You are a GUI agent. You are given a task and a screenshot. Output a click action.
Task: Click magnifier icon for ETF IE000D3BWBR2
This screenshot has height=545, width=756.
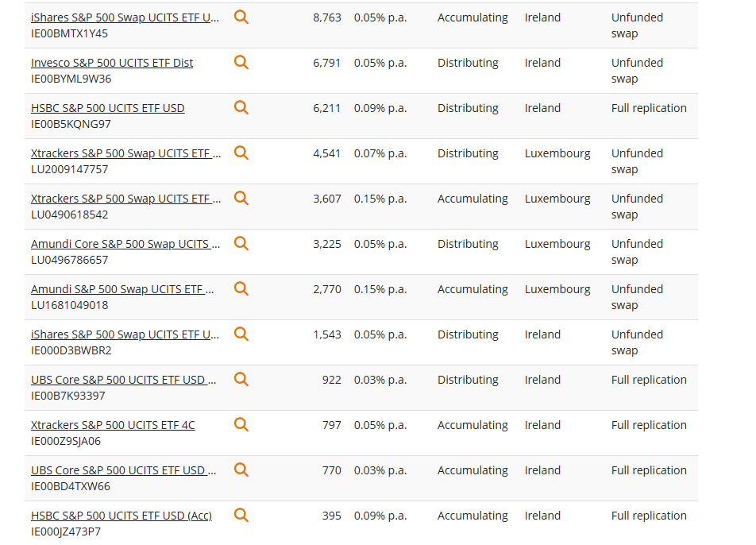tap(241, 334)
